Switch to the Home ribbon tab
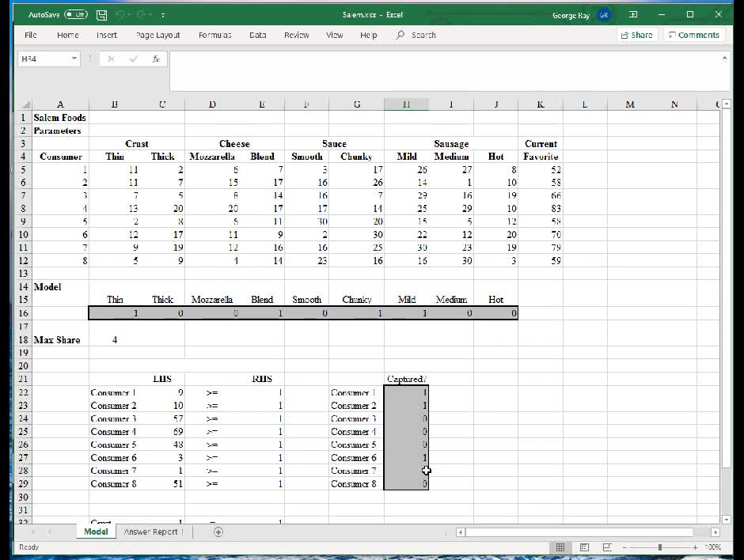Viewport: 744px width, 560px height. [x=68, y=35]
